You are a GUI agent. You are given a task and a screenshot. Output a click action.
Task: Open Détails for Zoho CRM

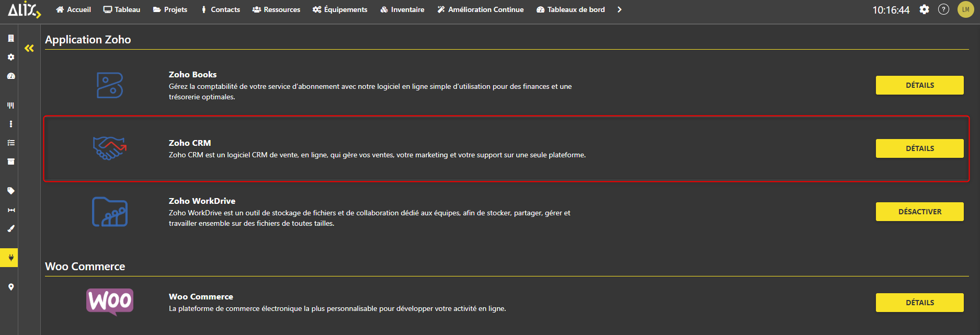[919, 148]
